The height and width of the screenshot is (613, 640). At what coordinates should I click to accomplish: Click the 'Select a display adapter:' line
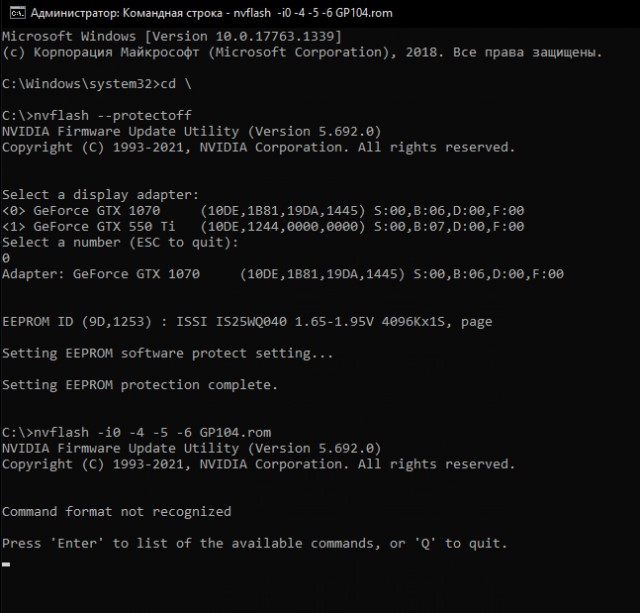click(x=100, y=195)
